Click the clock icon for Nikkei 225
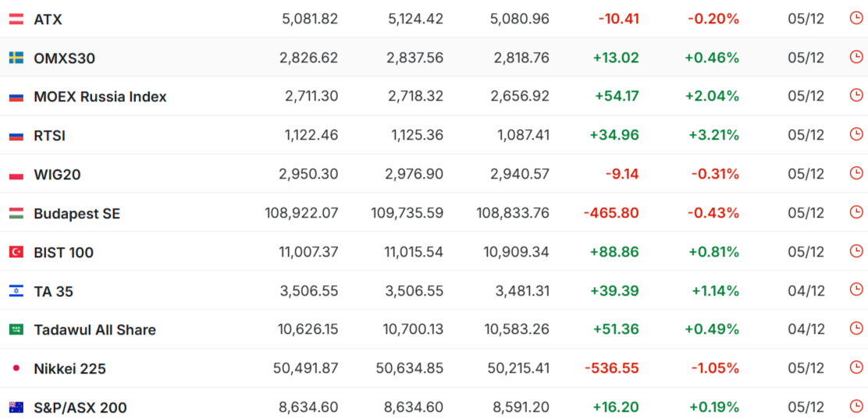 (x=856, y=368)
